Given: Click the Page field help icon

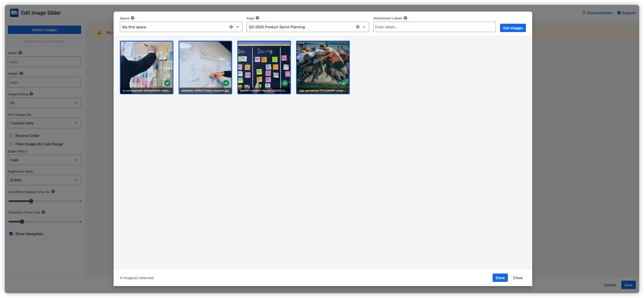Looking at the screenshot, I should (258, 18).
